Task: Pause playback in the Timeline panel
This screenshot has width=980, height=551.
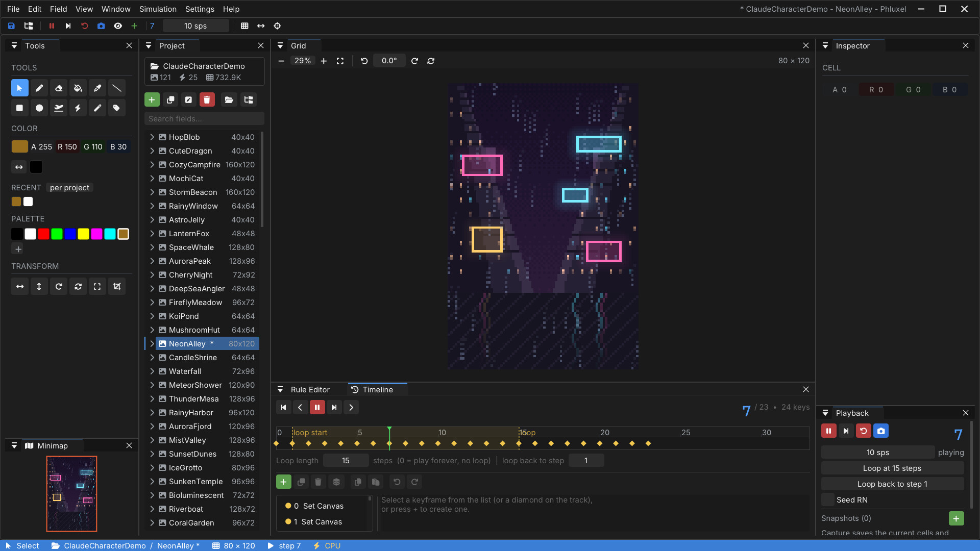Action: pyautogui.click(x=317, y=408)
